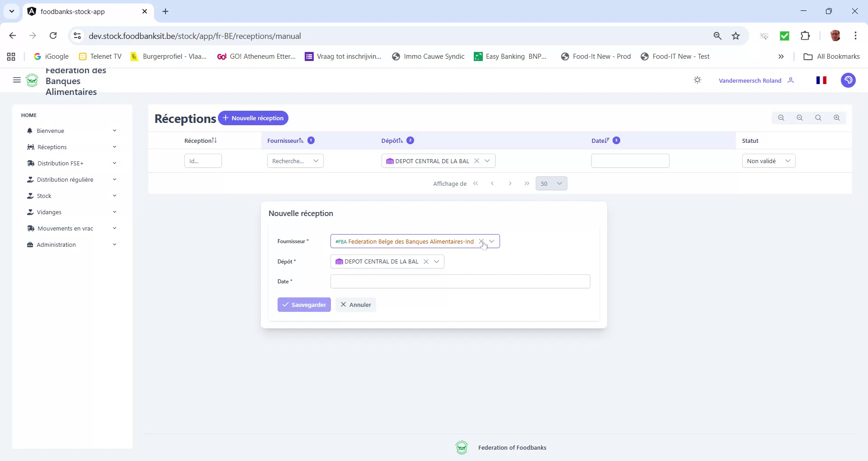868x461 pixels.
Task: Open the Food-It New - Prod bookmark
Action: [596, 56]
